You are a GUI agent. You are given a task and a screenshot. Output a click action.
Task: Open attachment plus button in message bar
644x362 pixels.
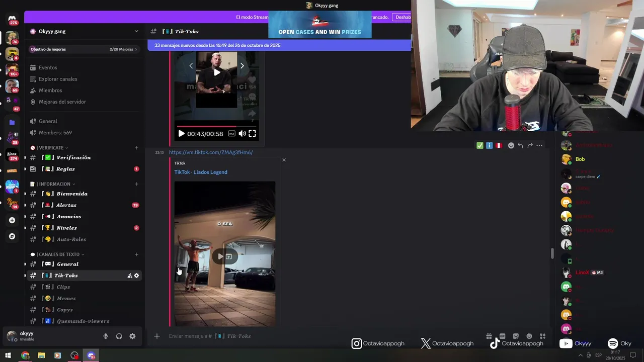coord(157,336)
